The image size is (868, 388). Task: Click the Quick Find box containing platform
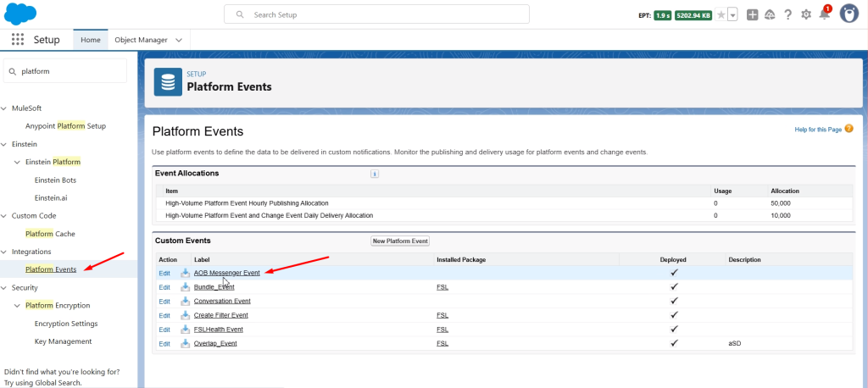point(65,71)
